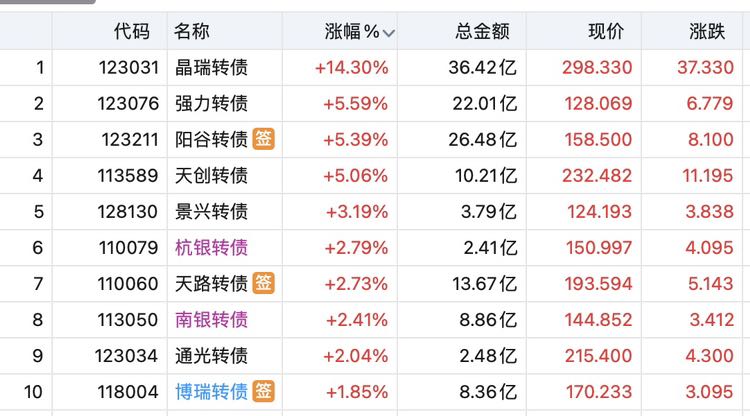
Task: Select the purple 杭银转债 name
Action: 211,248
